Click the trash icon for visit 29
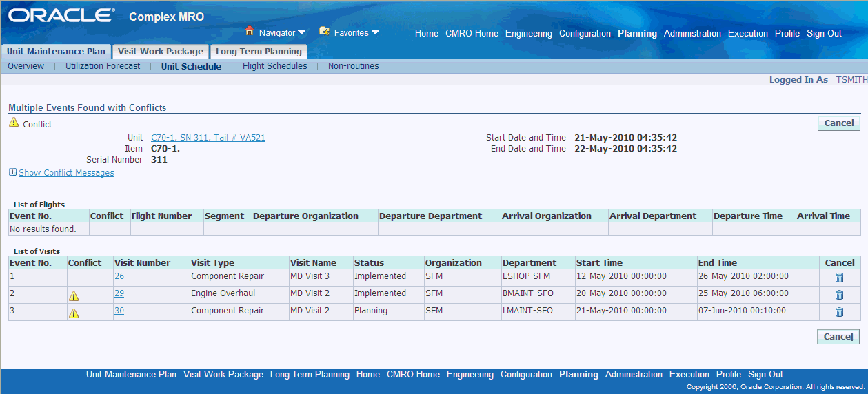 point(839,295)
